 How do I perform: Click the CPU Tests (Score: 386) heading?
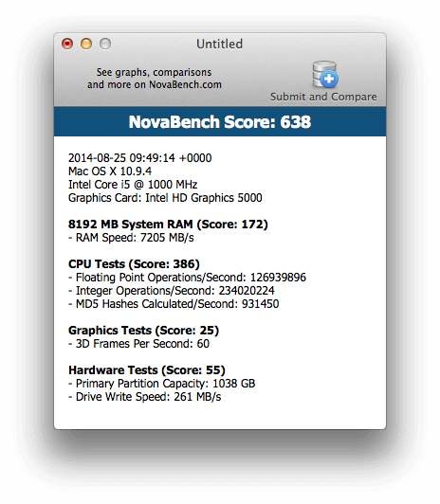point(134,264)
